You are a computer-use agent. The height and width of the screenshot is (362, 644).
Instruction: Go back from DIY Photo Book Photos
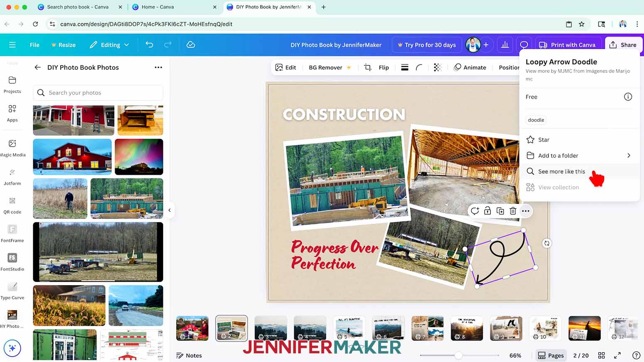(38, 67)
